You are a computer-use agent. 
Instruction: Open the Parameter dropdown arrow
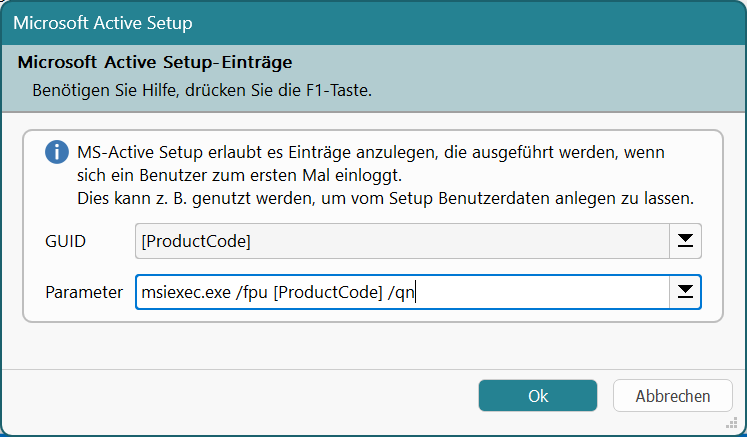tap(686, 291)
